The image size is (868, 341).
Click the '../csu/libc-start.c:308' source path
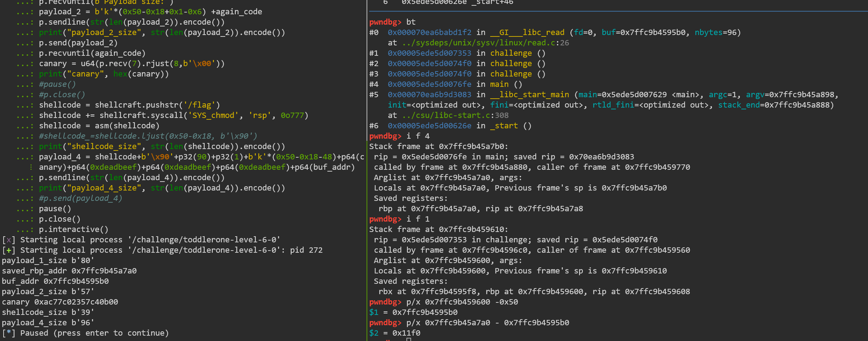coord(455,115)
